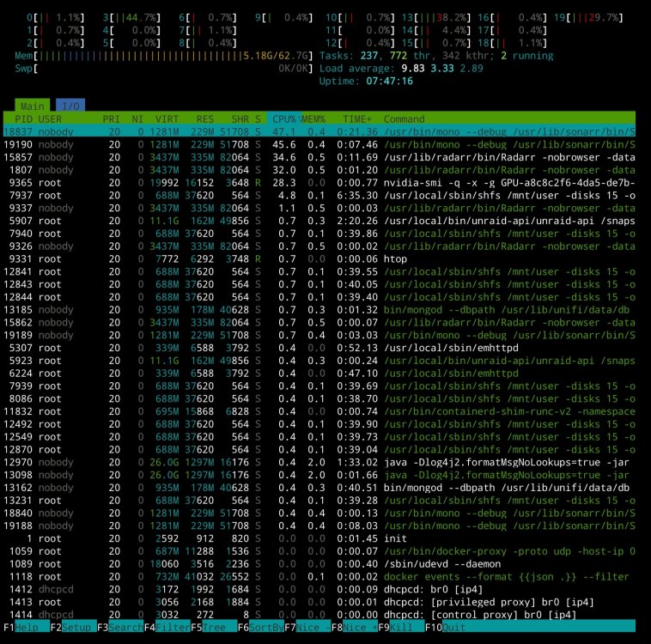Sort by the NI column header
Viewport: 651px width, 644px height.
[x=137, y=118]
